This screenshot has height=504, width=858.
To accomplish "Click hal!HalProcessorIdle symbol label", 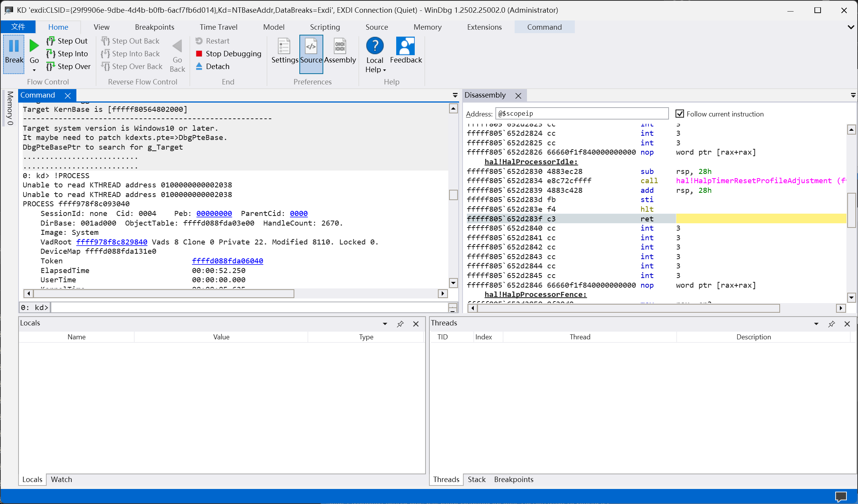I will [x=531, y=162].
